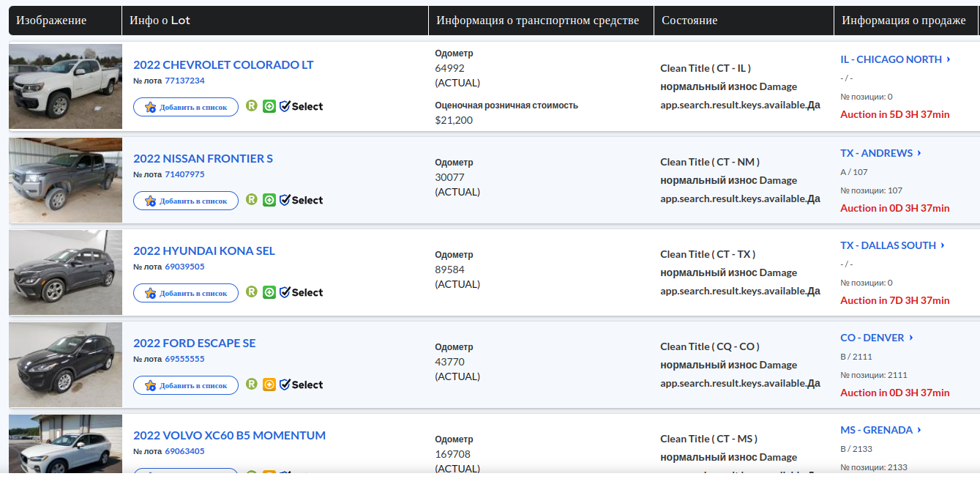The width and height of the screenshot is (980, 479).
Task: View the white Chevrolet Colorado photo
Action: (66, 86)
